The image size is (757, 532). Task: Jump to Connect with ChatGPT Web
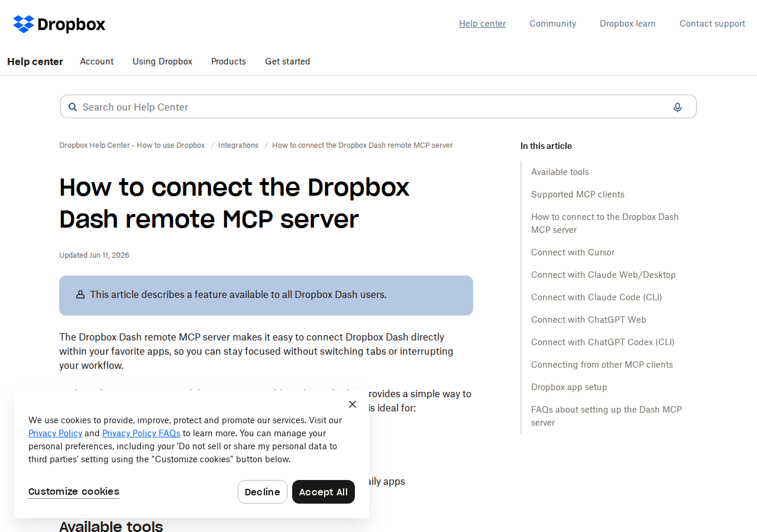coord(588,320)
